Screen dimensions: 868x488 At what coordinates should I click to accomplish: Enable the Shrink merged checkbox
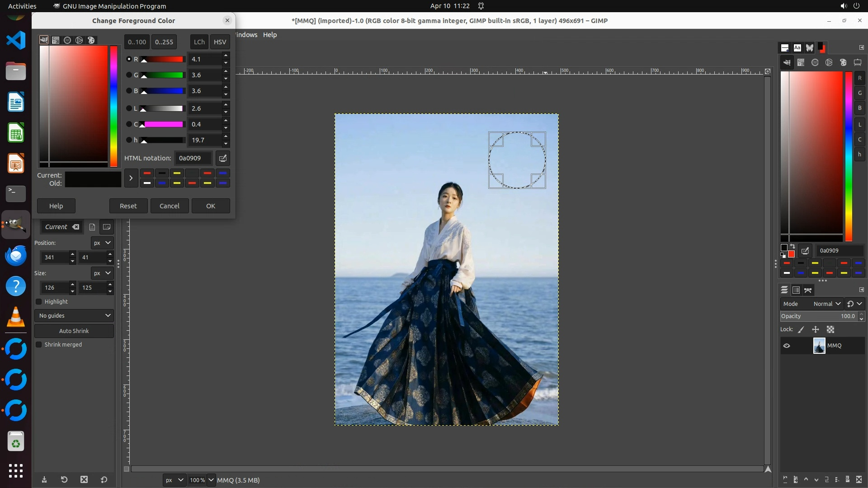point(39,345)
